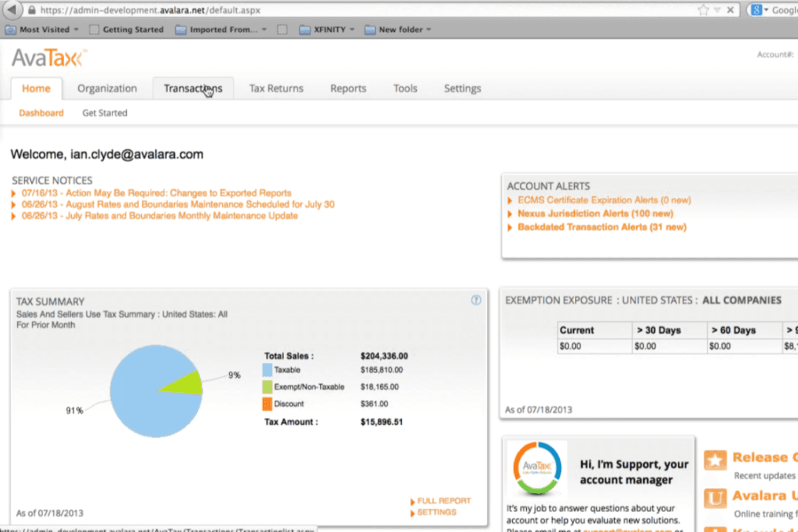Open the XFINITY bookmarks folder

[x=327, y=30]
